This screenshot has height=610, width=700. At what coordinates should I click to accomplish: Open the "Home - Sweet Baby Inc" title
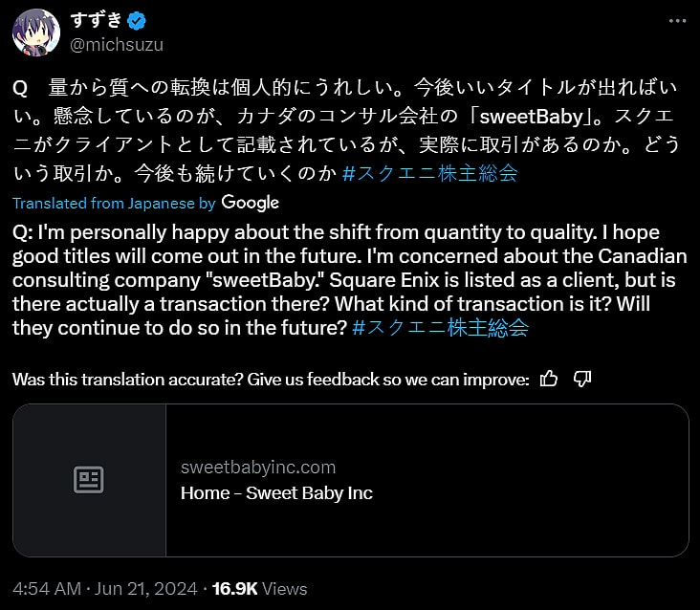pyautogui.click(x=276, y=493)
